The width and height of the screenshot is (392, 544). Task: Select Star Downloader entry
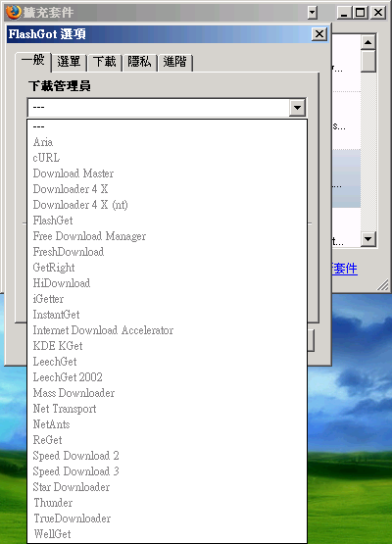click(x=167, y=487)
